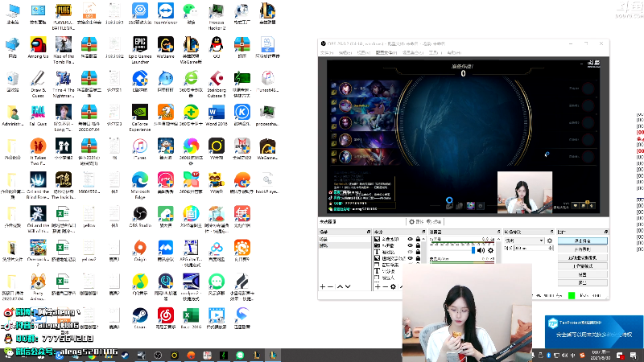Mute the first mixer channel speaker

tap(481, 250)
